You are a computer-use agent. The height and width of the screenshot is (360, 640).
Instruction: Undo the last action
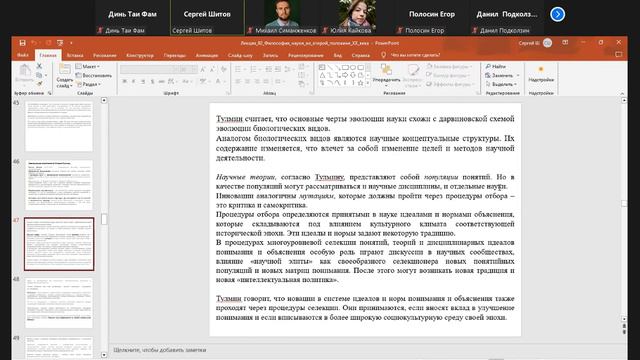click(35, 43)
